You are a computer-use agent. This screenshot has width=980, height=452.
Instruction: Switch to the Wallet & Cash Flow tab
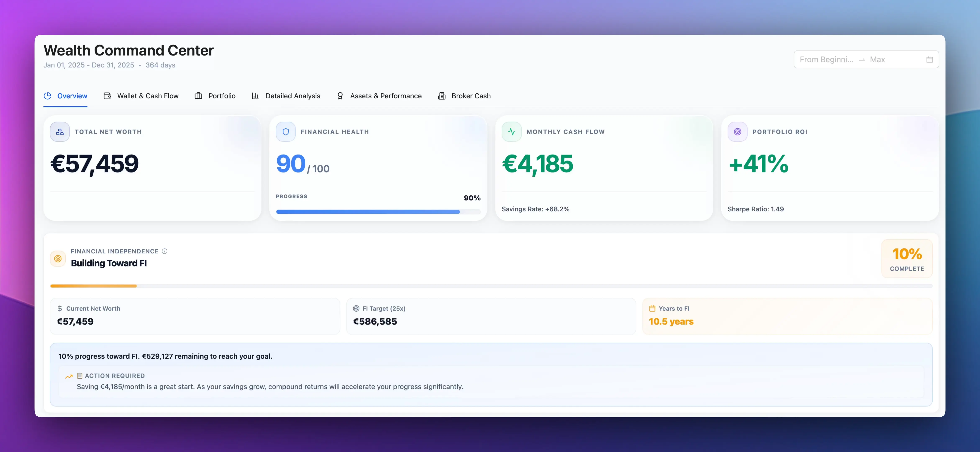148,96
